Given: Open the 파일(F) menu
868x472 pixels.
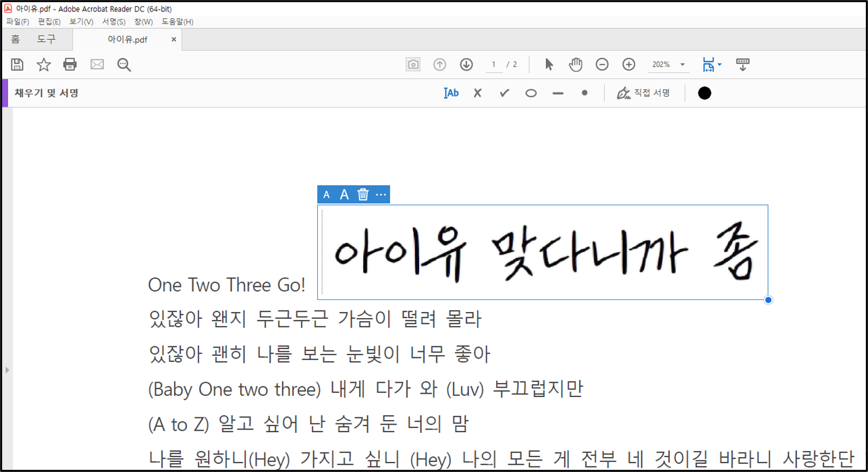Looking at the screenshot, I should tap(18, 22).
